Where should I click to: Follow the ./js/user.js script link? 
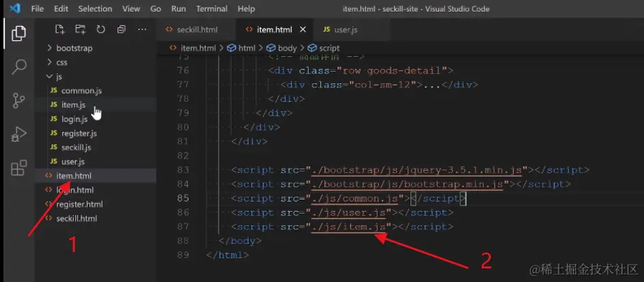[348, 212]
